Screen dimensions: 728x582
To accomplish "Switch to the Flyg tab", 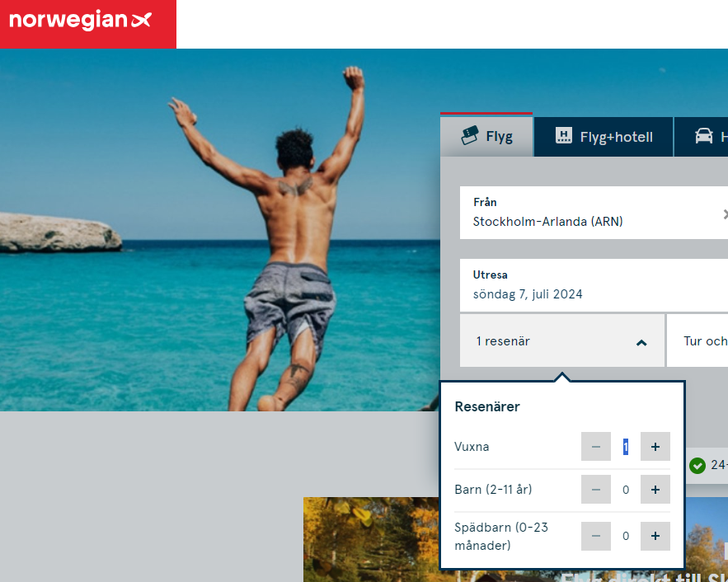I will tap(486, 137).
